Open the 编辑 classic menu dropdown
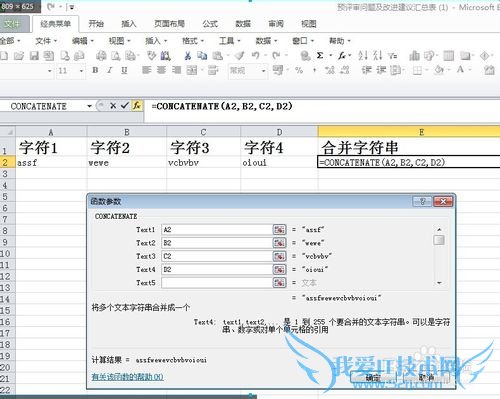Screen dimensions: 500x399 [83, 41]
